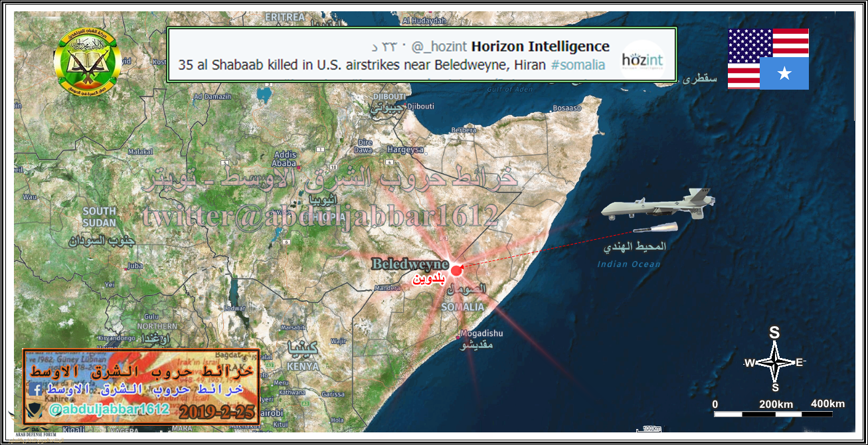Screen dimensions: 868x445
Task: Click the Djibouti city label
Action: click(420, 106)
